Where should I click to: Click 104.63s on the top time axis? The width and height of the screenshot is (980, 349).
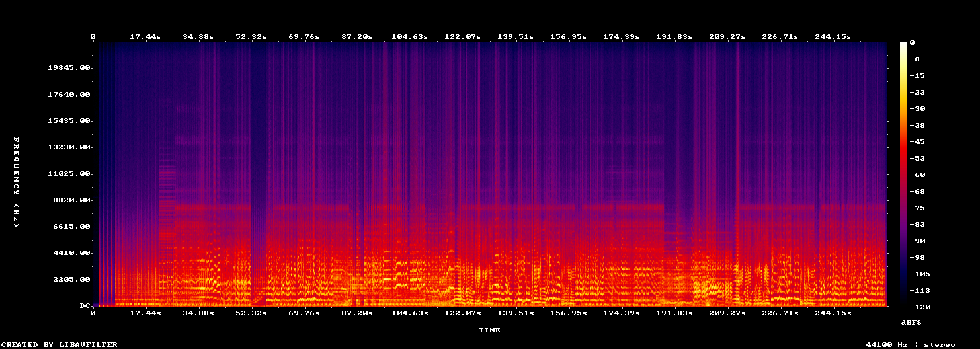(x=410, y=36)
